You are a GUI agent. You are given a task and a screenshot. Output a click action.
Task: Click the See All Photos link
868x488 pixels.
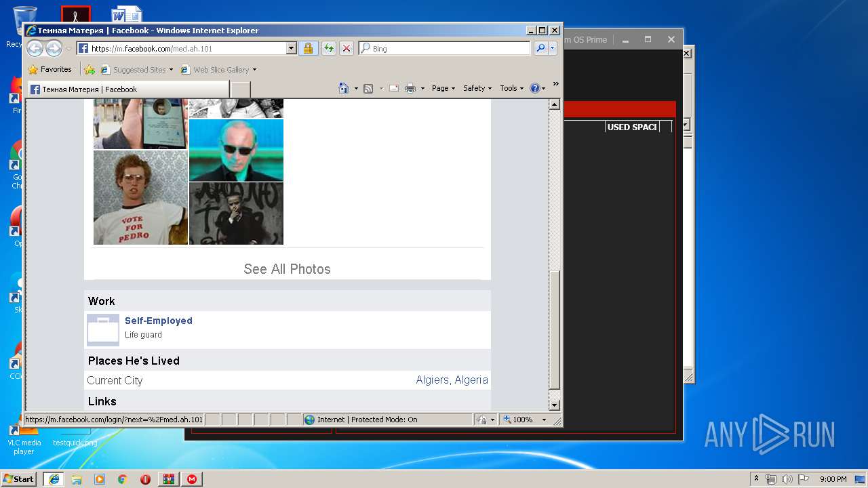coord(287,269)
